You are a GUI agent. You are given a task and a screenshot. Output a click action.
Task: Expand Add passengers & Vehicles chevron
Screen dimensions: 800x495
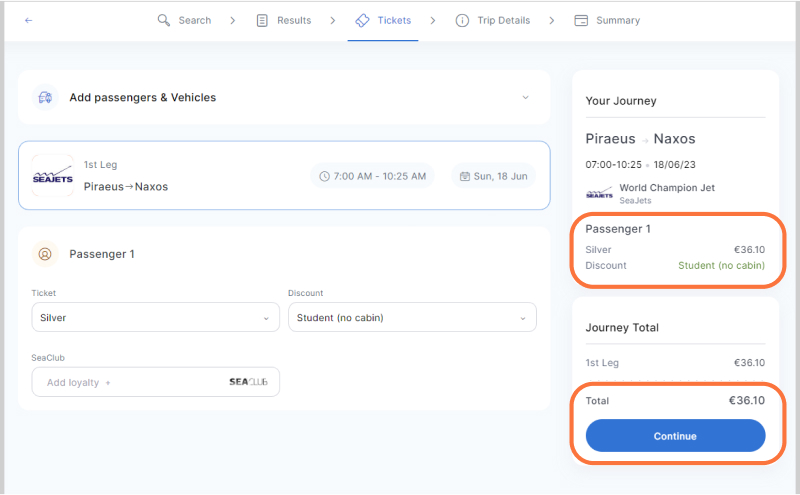click(x=526, y=97)
